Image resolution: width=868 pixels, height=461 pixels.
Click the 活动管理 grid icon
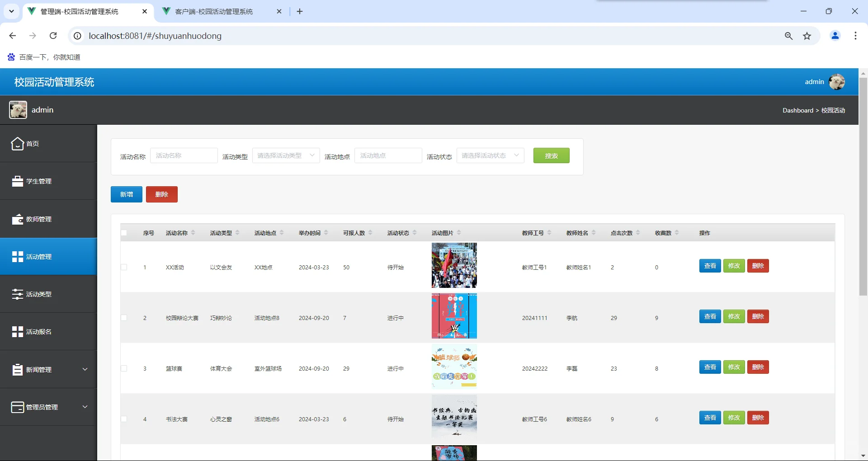click(x=17, y=257)
